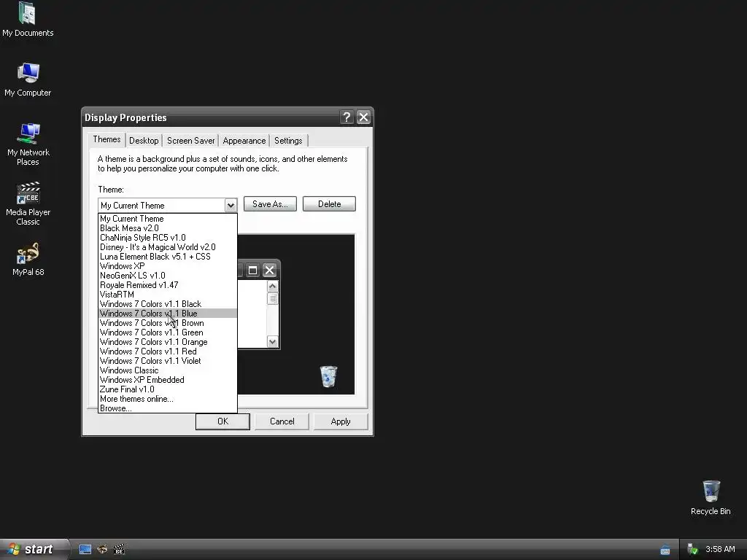
Task: Open the Start menu
Action: pyautogui.click(x=34, y=550)
